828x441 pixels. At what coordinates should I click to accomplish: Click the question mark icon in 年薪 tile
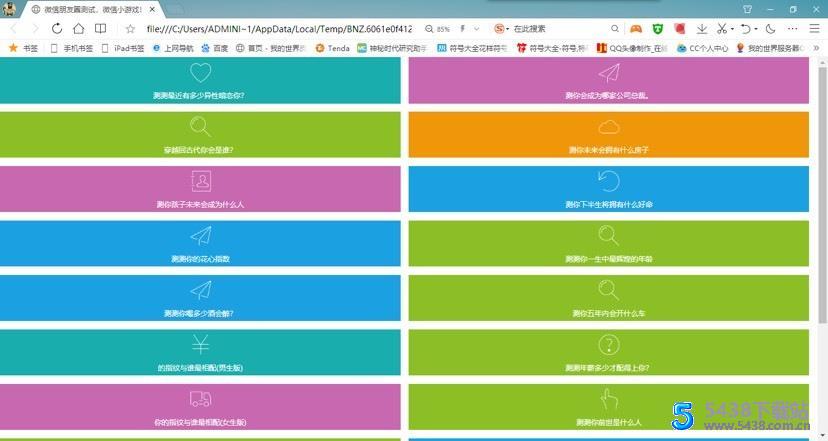pos(609,344)
